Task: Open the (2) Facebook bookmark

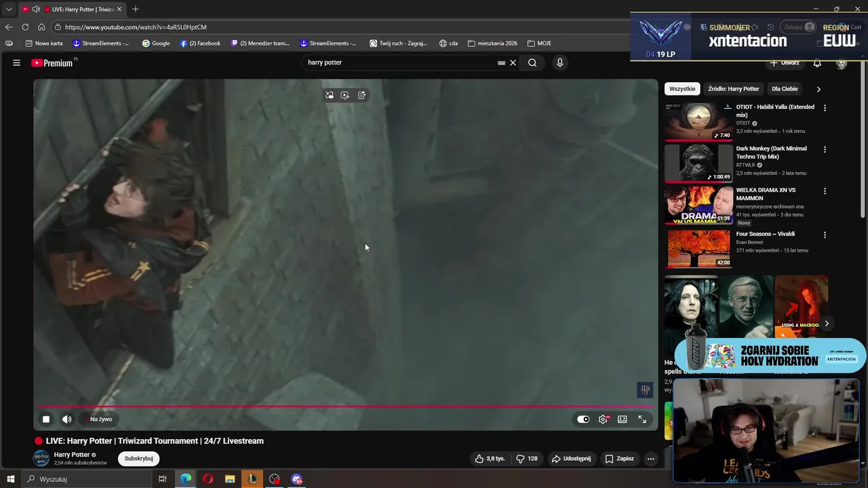Action: [200, 43]
